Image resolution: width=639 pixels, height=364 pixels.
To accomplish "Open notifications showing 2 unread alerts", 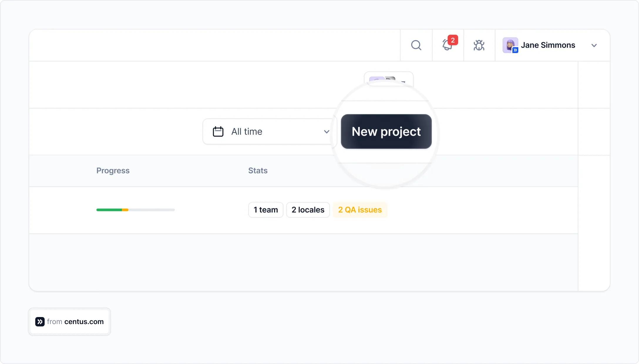I will click(x=447, y=46).
